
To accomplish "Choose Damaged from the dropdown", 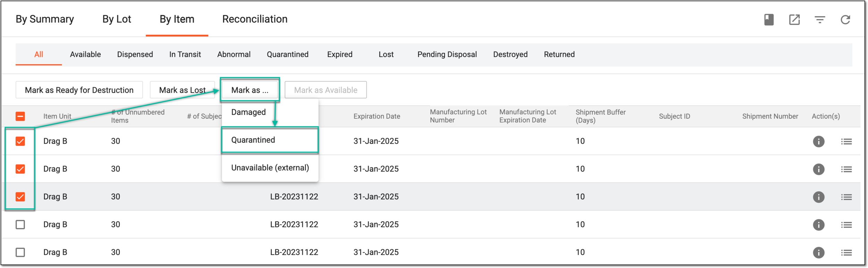I will pos(270,112).
